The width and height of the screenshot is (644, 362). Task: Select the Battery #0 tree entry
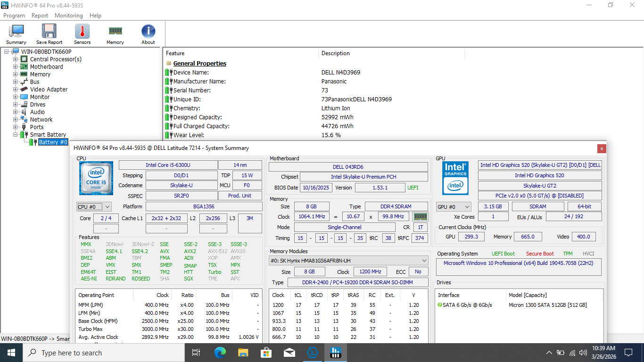pyautogui.click(x=53, y=142)
